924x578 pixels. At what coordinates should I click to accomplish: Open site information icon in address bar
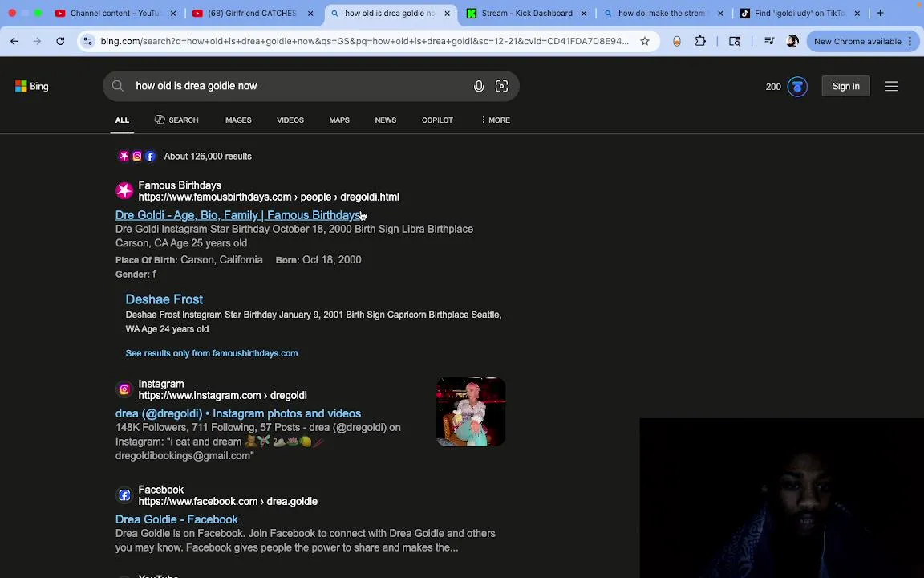87,41
